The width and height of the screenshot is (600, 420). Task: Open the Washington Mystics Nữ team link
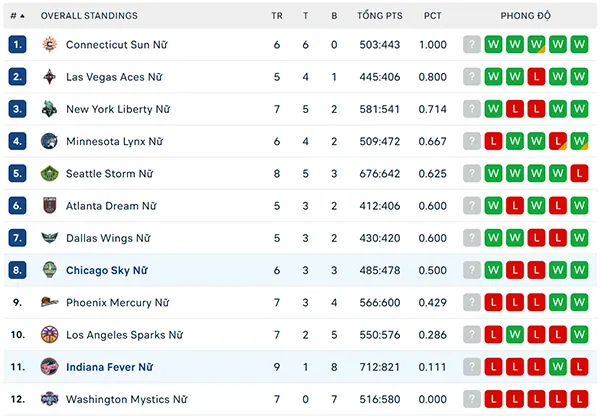(127, 399)
